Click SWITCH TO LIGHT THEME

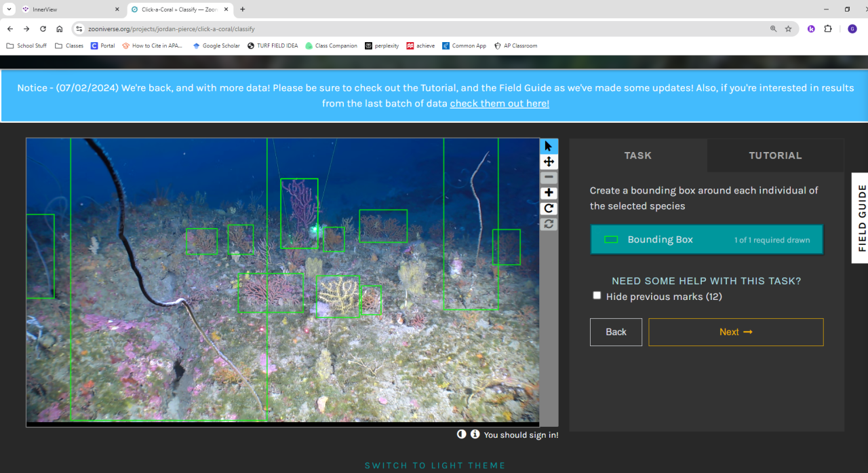pos(435,466)
